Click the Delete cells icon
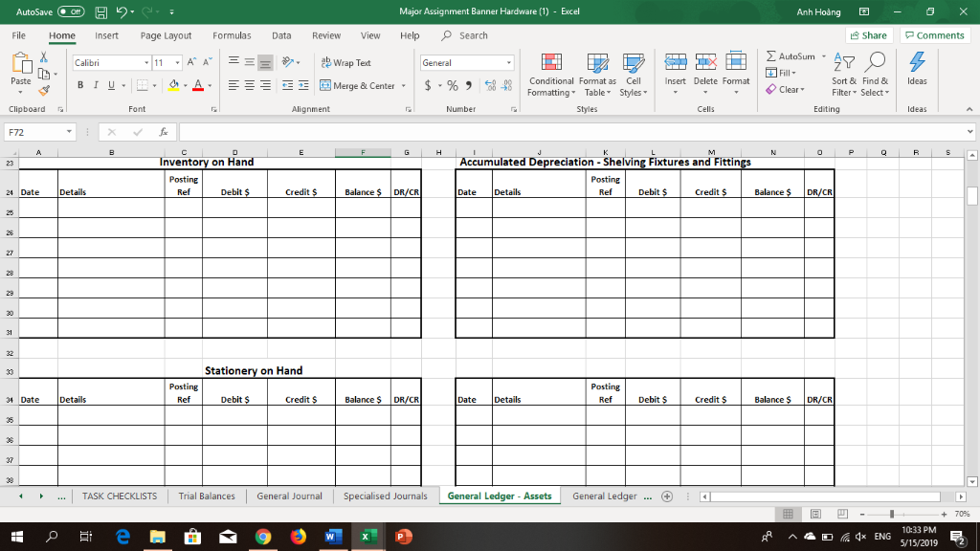980x551 pixels. click(x=705, y=62)
